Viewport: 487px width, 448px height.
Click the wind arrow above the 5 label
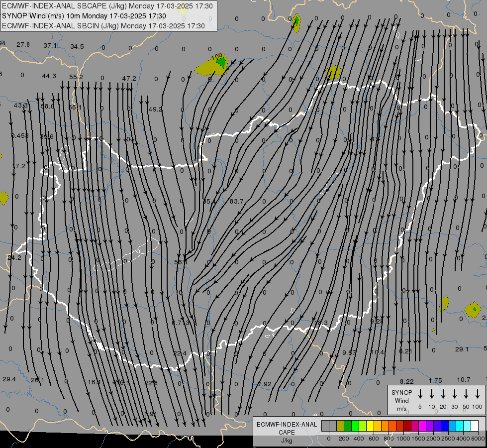click(420, 394)
